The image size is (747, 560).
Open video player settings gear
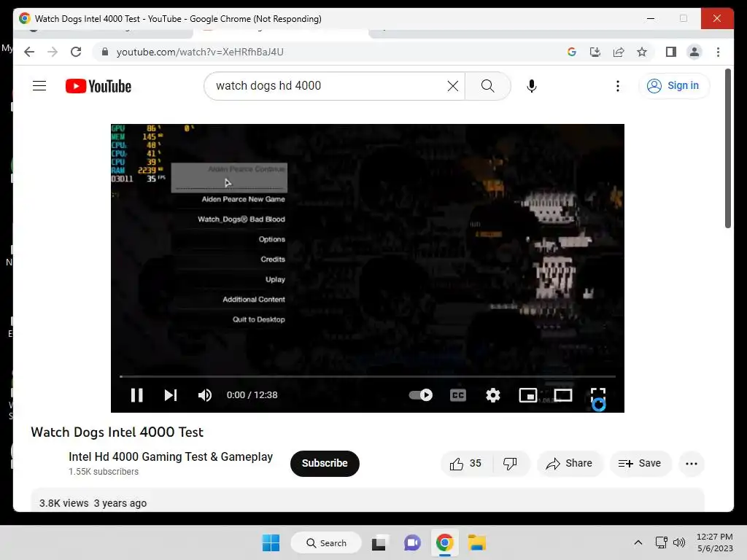click(x=493, y=395)
